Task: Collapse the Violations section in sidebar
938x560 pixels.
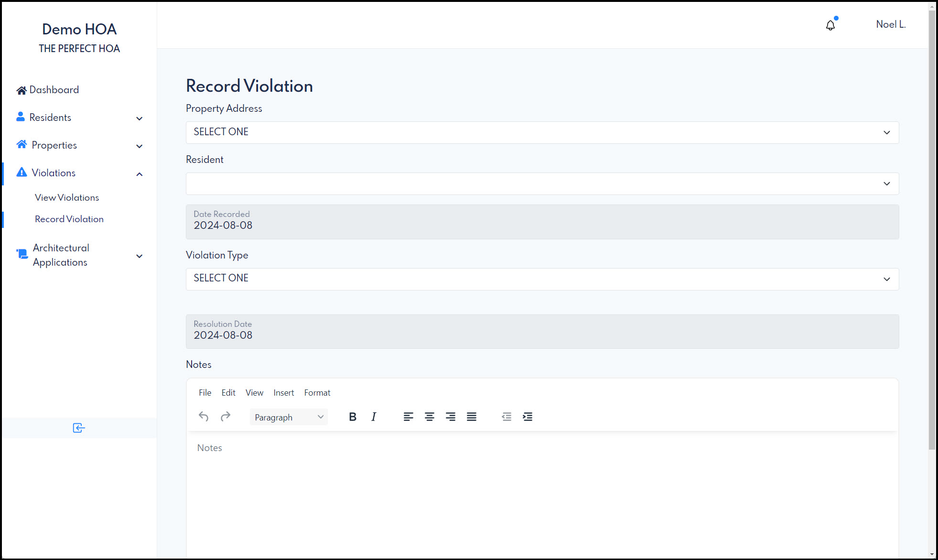Action: click(x=139, y=174)
